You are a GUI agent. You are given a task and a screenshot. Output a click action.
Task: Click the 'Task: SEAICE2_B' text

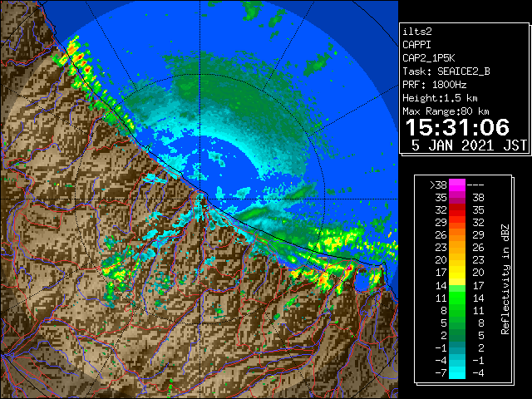446,71
